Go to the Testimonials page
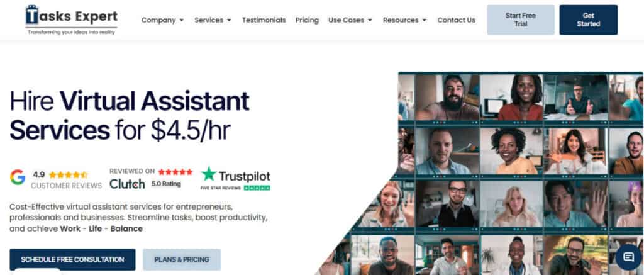This screenshot has width=644, height=275. coord(264,20)
